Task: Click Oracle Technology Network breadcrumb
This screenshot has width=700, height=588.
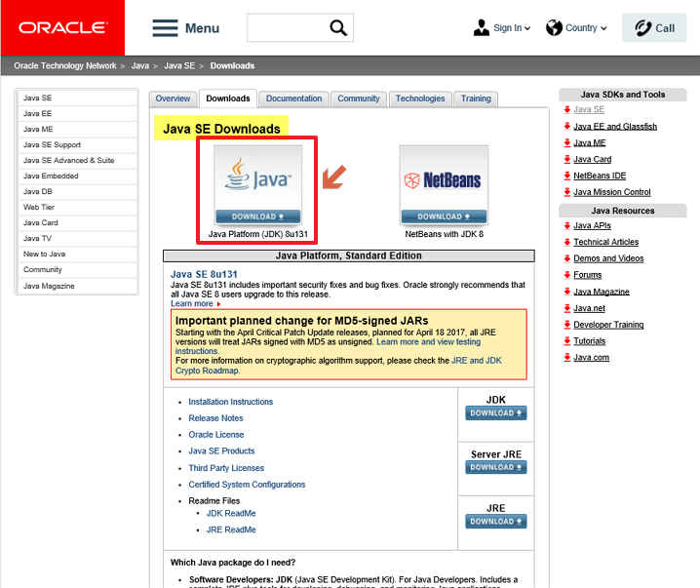Action: tap(65, 66)
